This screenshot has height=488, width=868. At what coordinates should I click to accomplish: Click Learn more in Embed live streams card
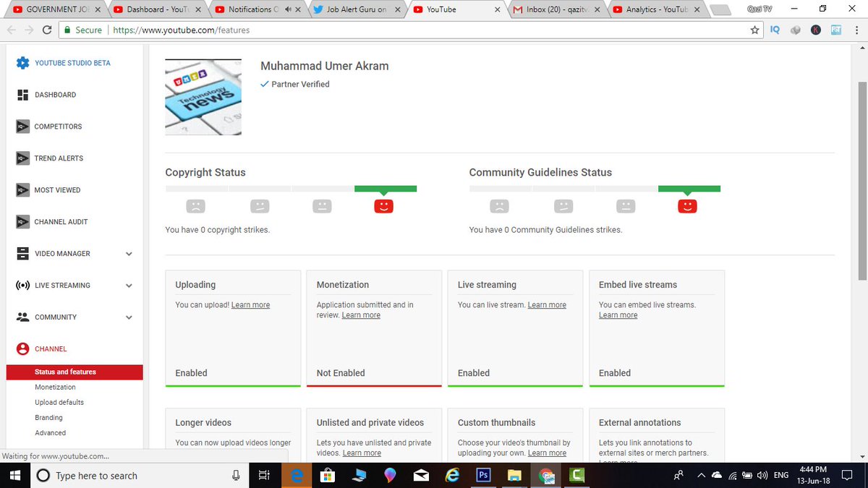[618, 315]
